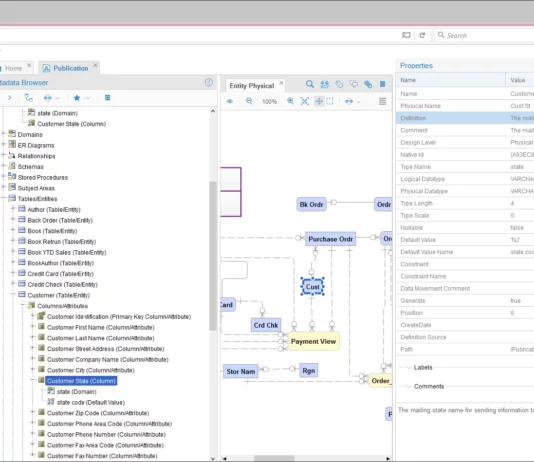The width and height of the screenshot is (534, 462).
Task: Toggle the pan move mode button
Action: click(319, 101)
